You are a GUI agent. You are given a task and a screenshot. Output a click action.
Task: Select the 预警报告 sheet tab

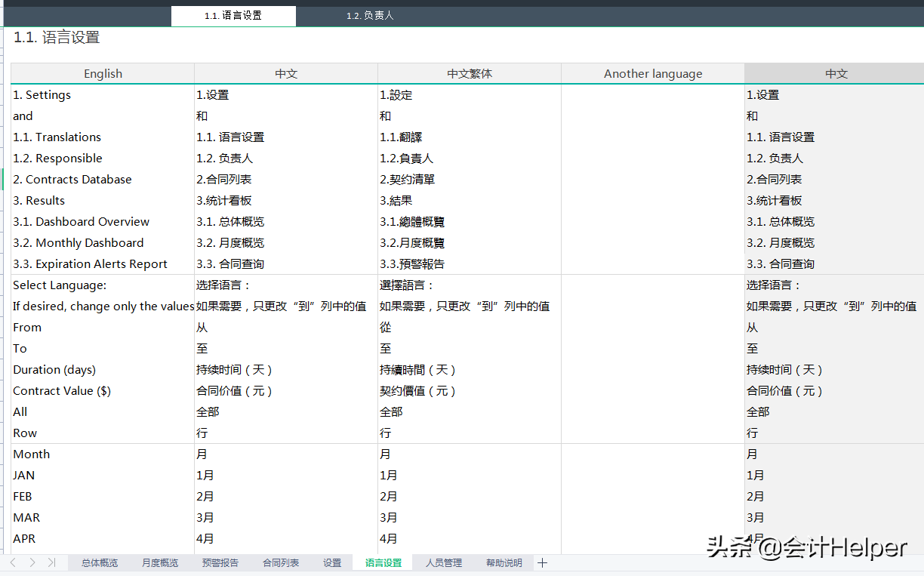[220, 562]
